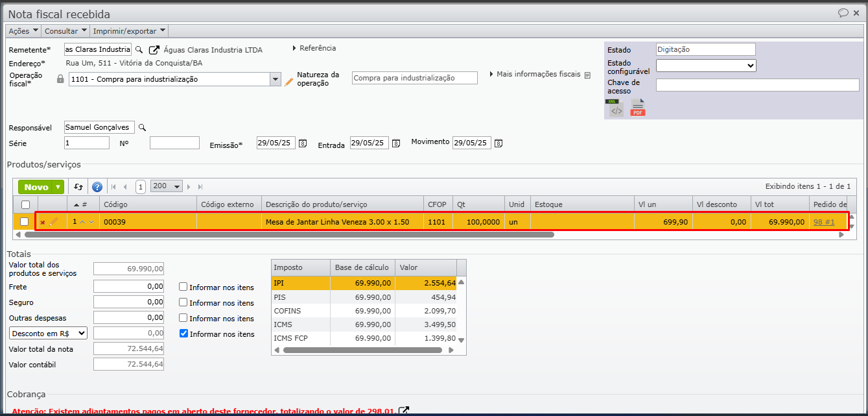
Task: Open the Pedido link 98 #1
Action: pyautogui.click(x=824, y=222)
